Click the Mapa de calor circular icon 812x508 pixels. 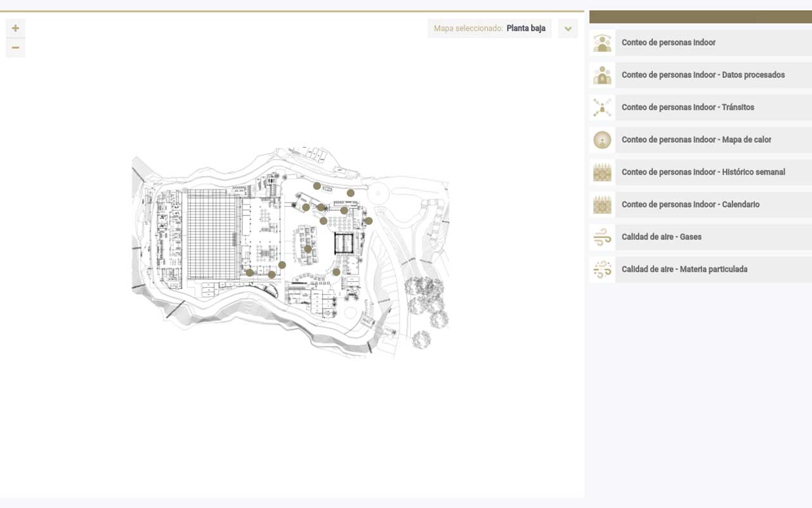point(602,140)
